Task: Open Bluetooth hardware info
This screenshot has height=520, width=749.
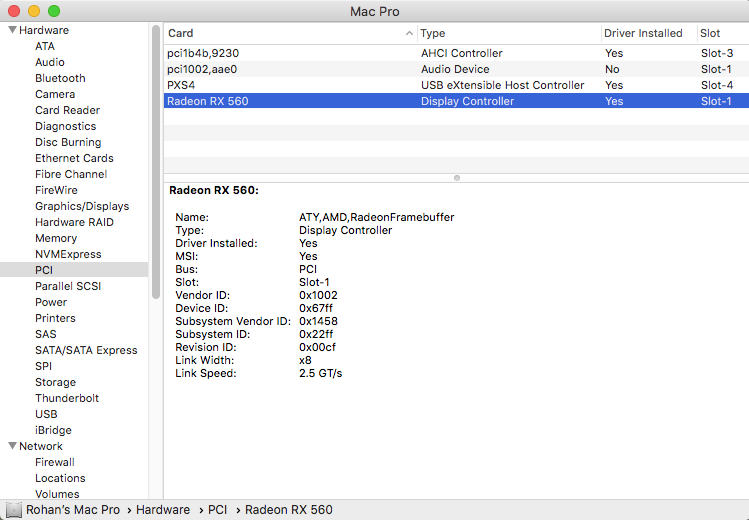Action: [60, 78]
